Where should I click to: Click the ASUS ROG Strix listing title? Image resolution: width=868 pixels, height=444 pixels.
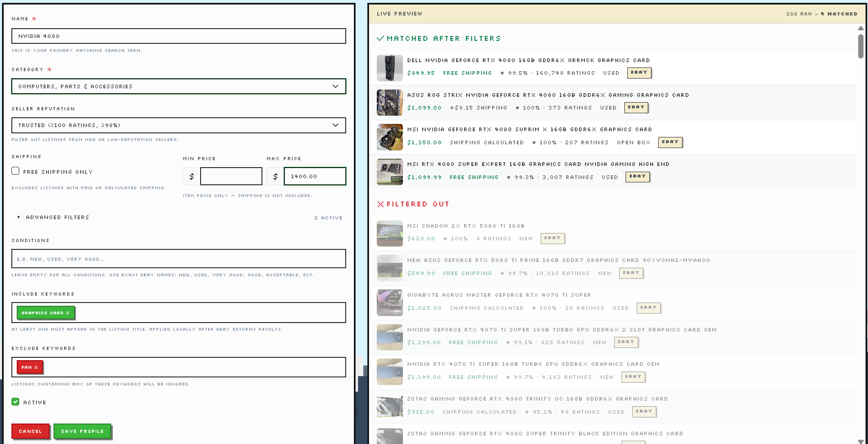coord(548,95)
